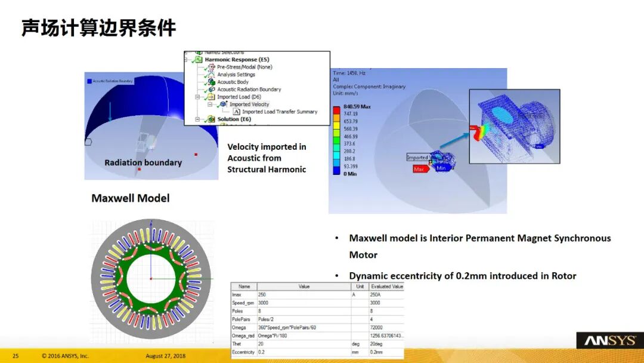Click legend value 466.99
644x363 pixels.
click(351, 137)
